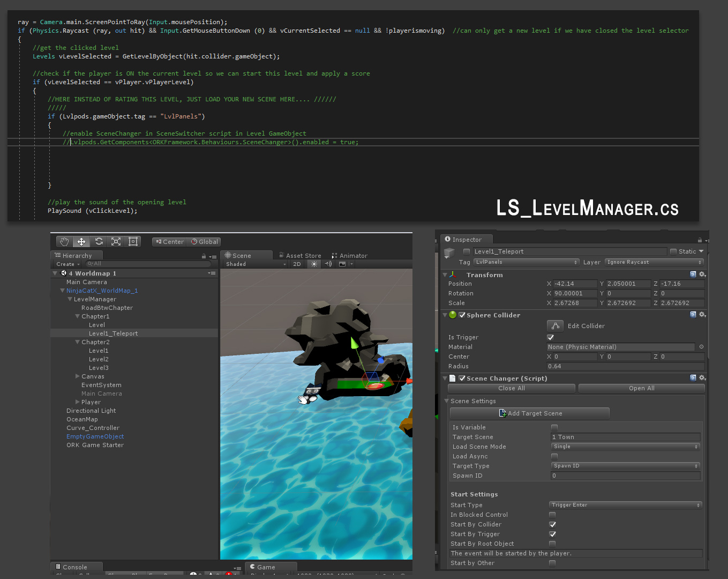This screenshot has width=728, height=579.
Task: Select the Scale tool
Action: coord(116,242)
